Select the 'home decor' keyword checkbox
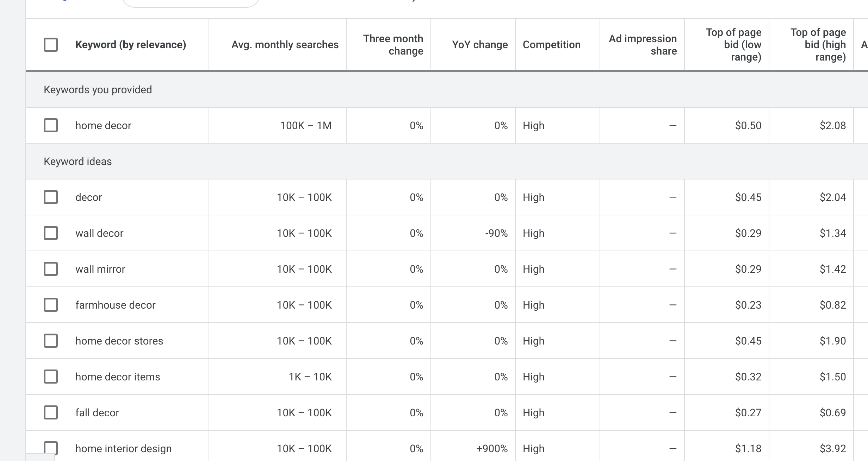The image size is (868, 461). coord(51,125)
